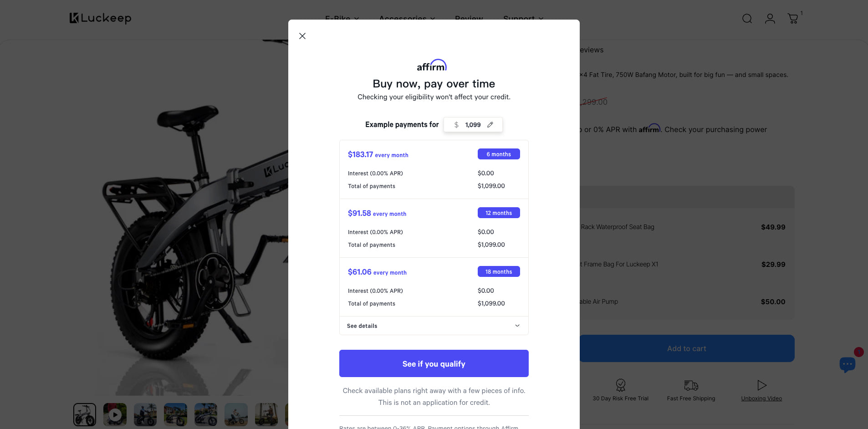Image resolution: width=868 pixels, height=429 pixels.
Task: Close the Affirm payment modal
Action: click(302, 36)
